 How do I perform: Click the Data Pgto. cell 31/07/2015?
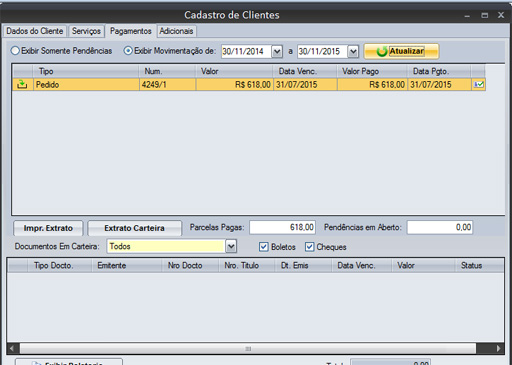pos(439,85)
